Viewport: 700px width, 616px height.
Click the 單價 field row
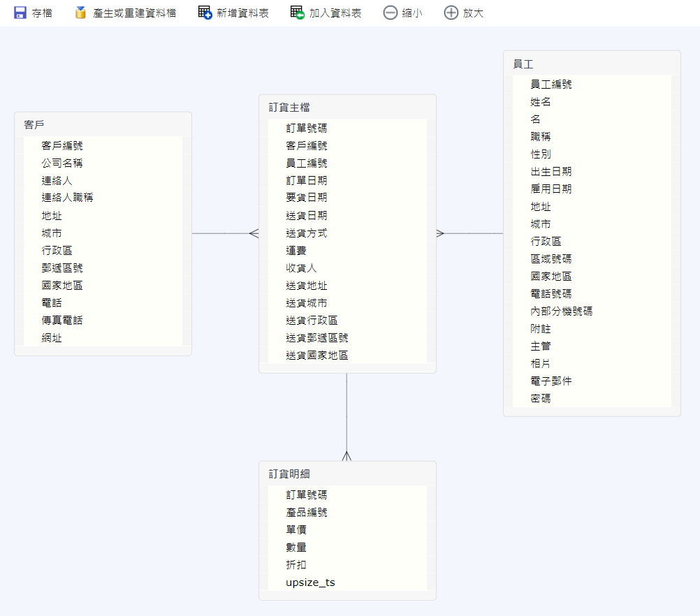pyautogui.click(x=347, y=529)
